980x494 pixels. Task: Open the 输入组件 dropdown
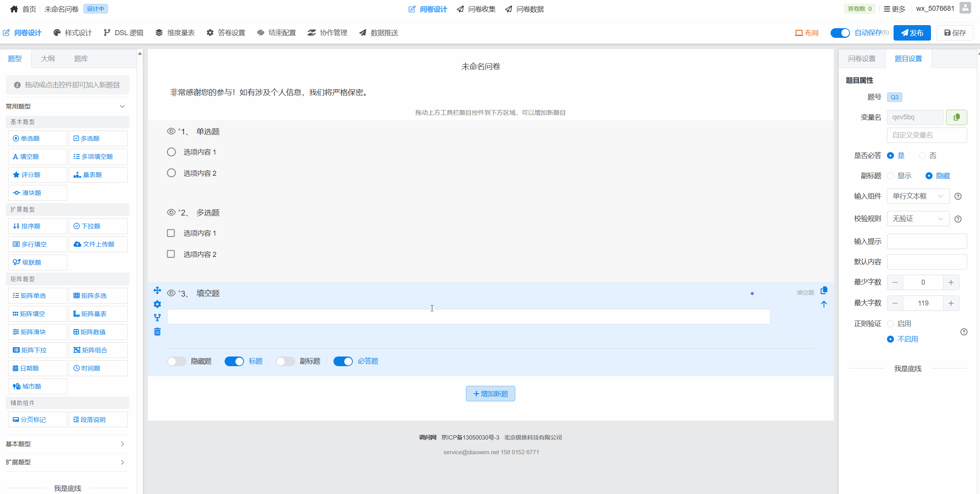pyautogui.click(x=918, y=196)
